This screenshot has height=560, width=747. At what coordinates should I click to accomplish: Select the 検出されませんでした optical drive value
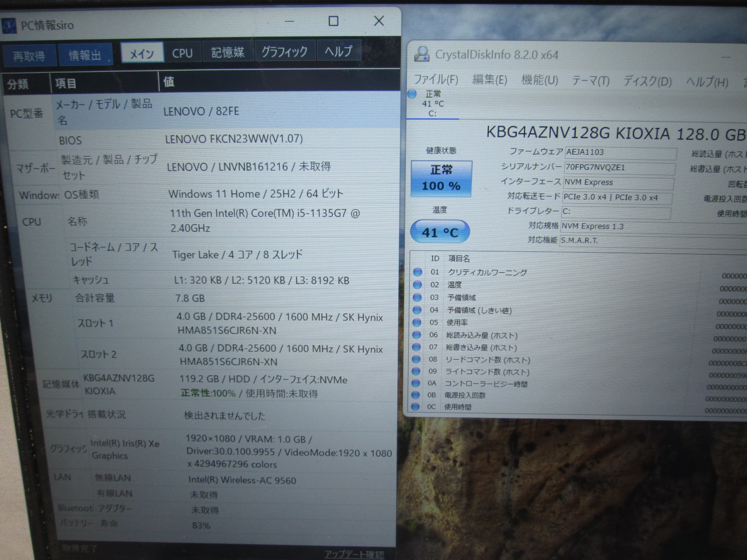pyautogui.click(x=225, y=415)
